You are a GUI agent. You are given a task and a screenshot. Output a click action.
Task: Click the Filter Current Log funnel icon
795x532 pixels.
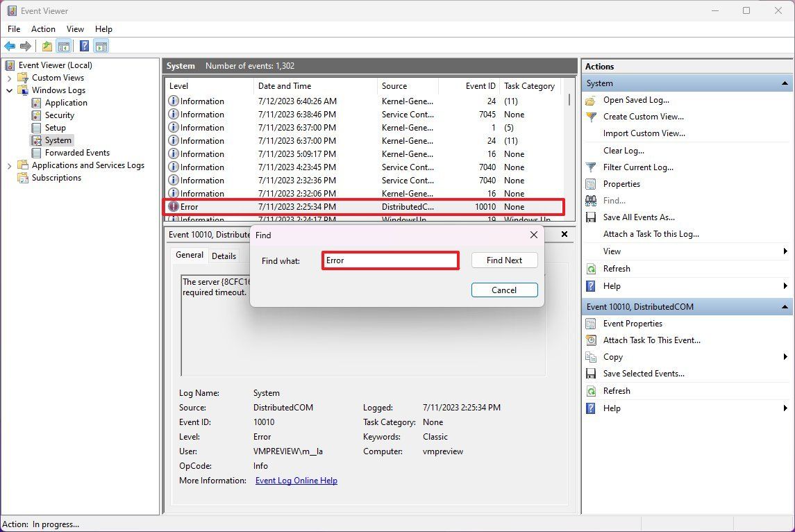pyautogui.click(x=589, y=167)
